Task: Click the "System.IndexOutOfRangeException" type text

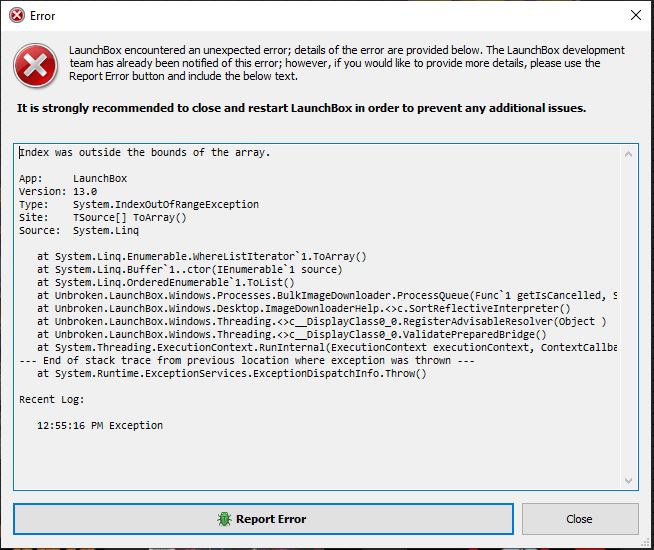Action: click(166, 204)
